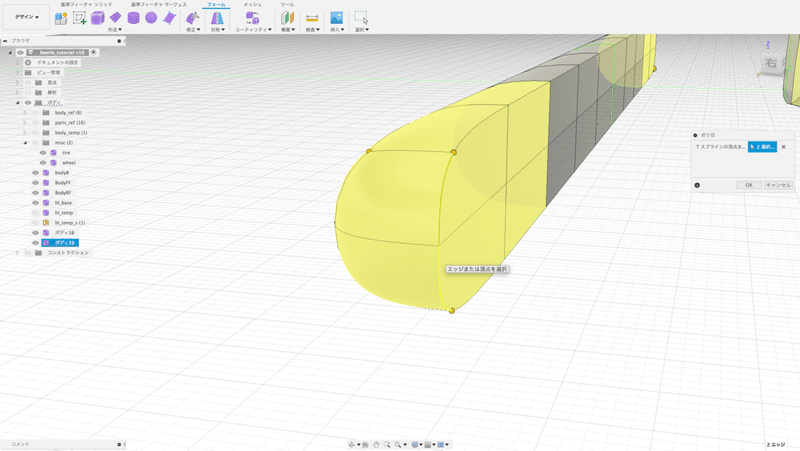Switch to フォーム tab
Image resolution: width=800 pixels, height=451 pixels.
click(x=216, y=5)
